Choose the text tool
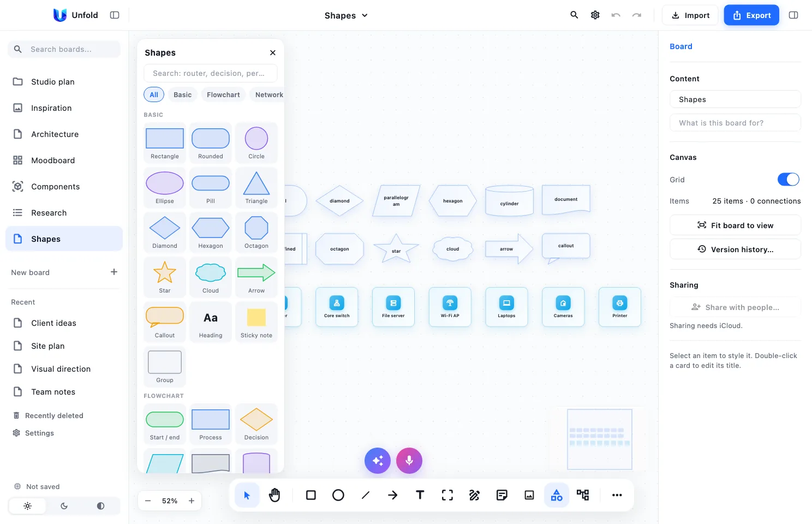The width and height of the screenshot is (812, 524). tap(420, 495)
